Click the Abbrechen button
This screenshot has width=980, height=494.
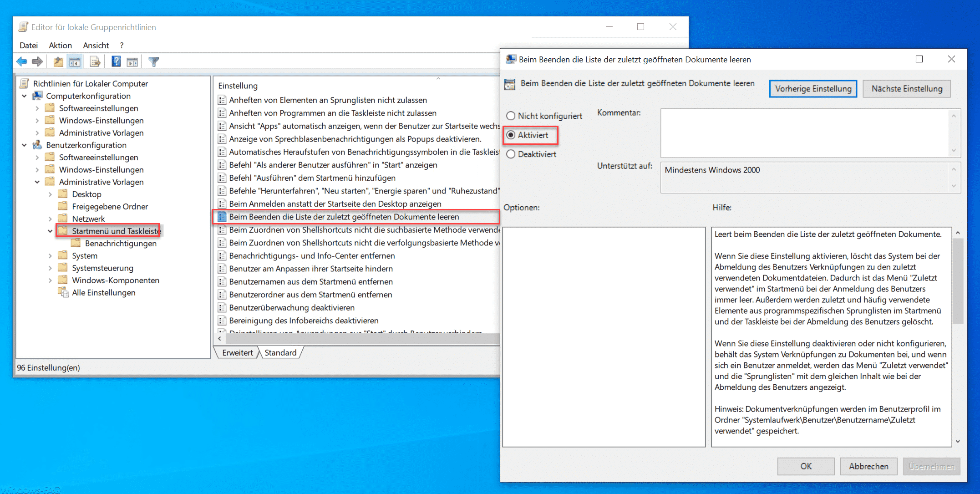868,466
